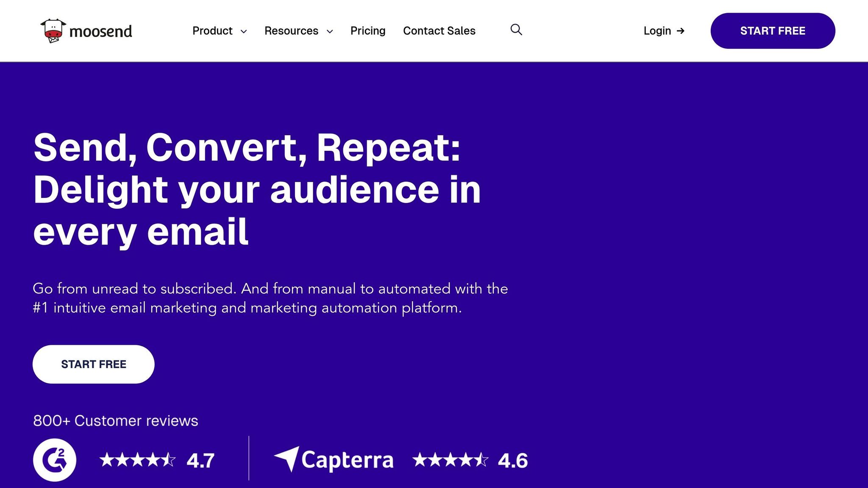
Task: Click the moosend wordmark text
Action: 100,31
